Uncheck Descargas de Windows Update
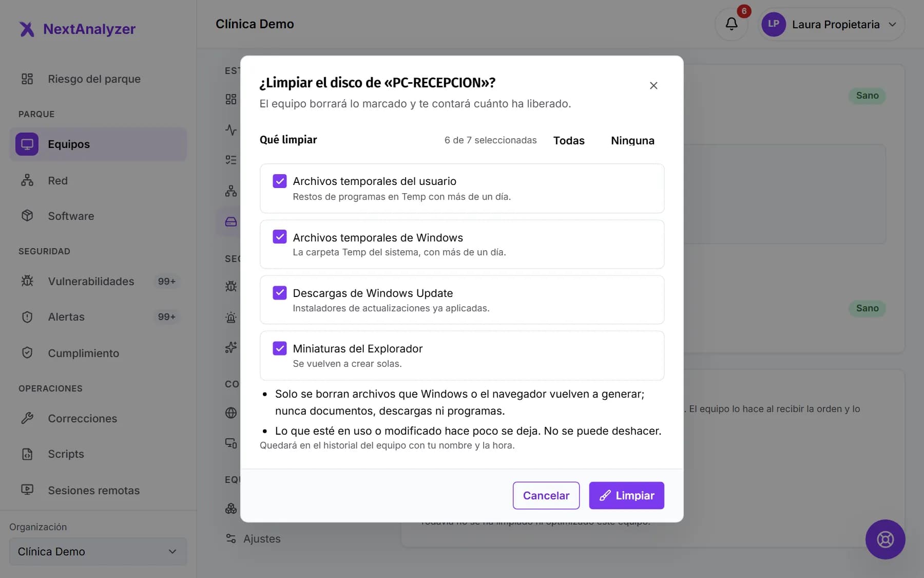The height and width of the screenshot is (578, 924). coord(280,293)
